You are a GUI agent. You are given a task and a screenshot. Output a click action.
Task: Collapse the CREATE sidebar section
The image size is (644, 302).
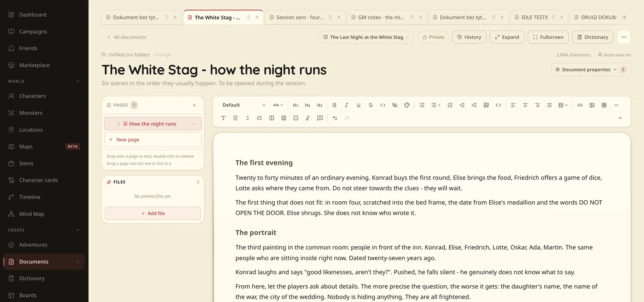click(x=78, y=230)
